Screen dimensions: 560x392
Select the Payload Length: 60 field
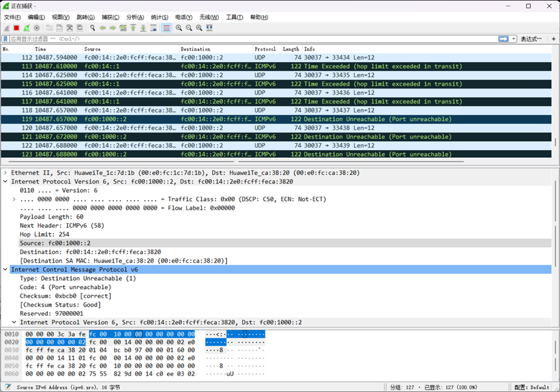pos(51,217)
